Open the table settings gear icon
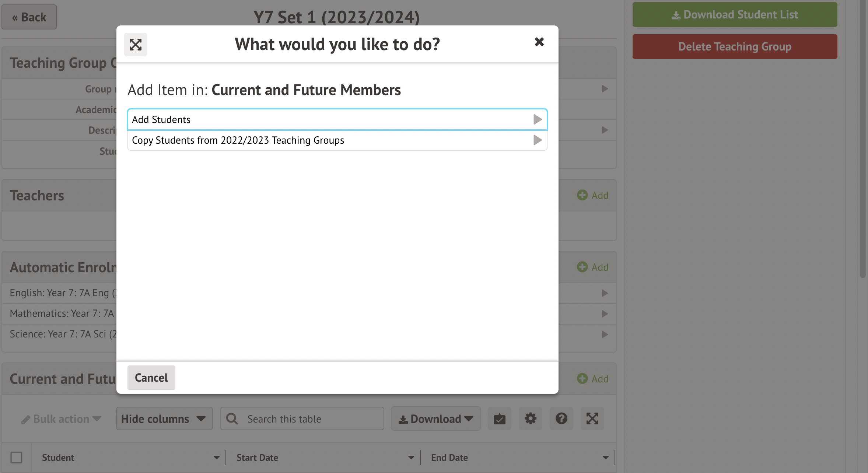 coord(530,418)
